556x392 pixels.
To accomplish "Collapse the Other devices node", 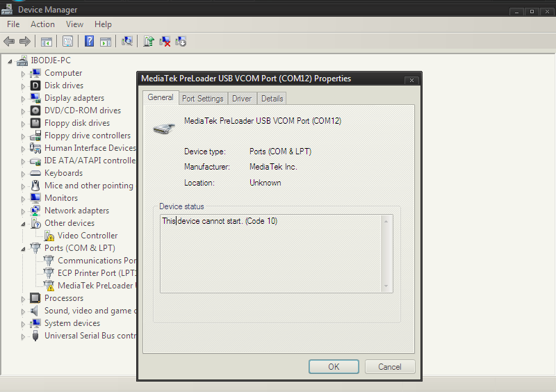I will pos(23,224).
